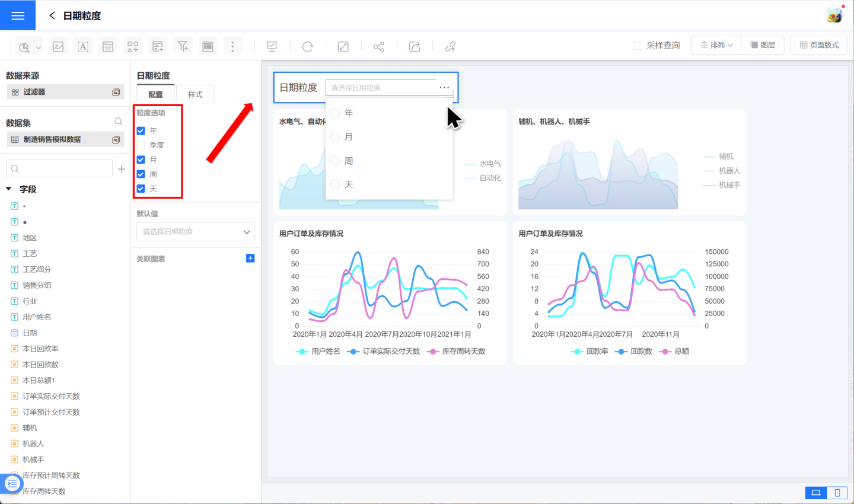Click the field search input box

[59, 169]
